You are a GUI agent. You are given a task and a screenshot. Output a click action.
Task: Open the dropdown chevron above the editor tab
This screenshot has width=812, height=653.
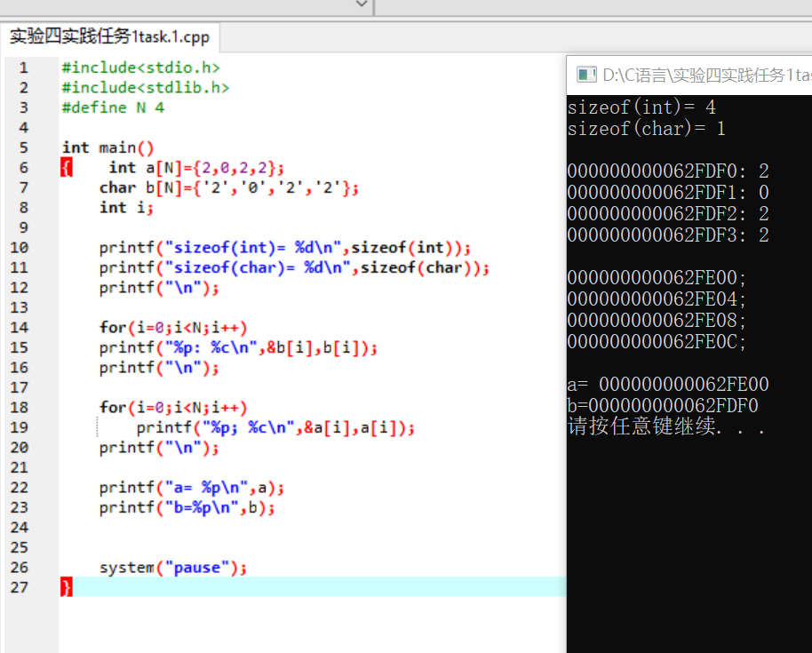362,4
